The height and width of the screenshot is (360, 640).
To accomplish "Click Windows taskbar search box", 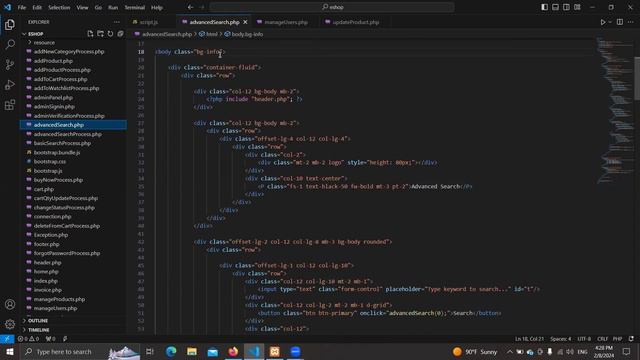I will click(80, 351).
